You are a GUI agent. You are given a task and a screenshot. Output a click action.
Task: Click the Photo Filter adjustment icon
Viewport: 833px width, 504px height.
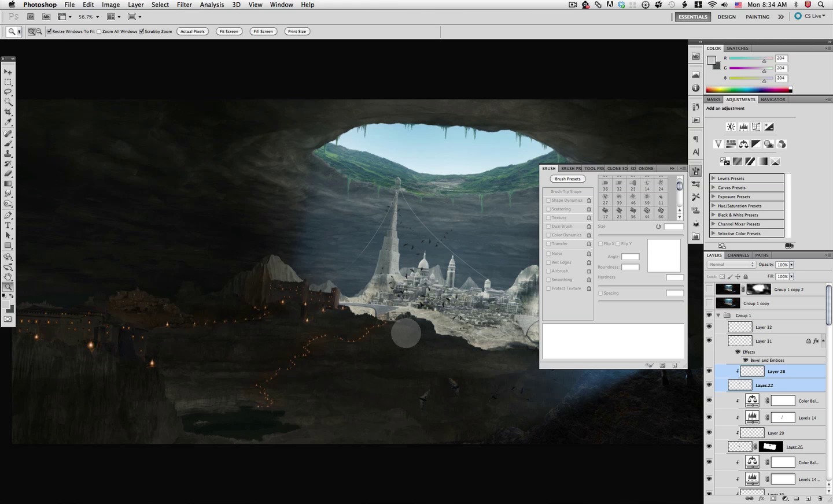769,144
